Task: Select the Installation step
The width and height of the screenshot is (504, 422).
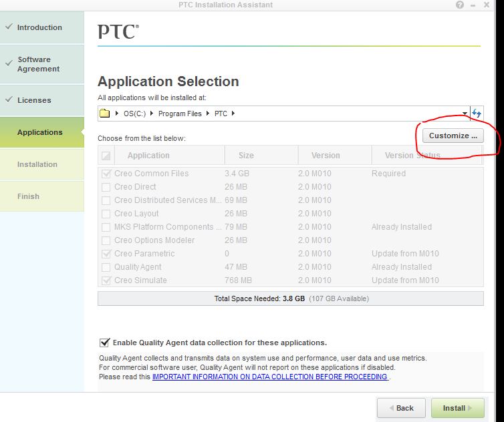Action: tap(42, 164)
